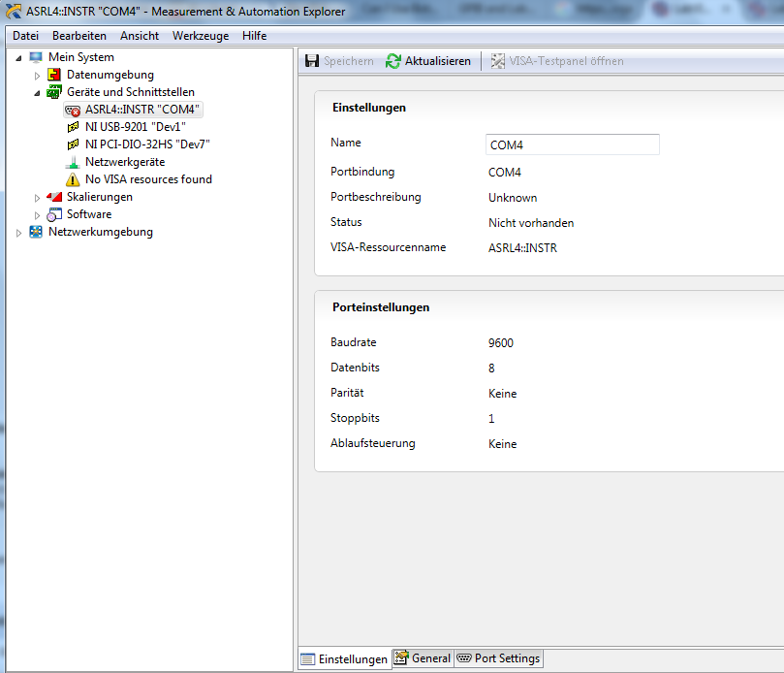
Task: Click the Baudrate value 9600
Action: click(500, 343)
